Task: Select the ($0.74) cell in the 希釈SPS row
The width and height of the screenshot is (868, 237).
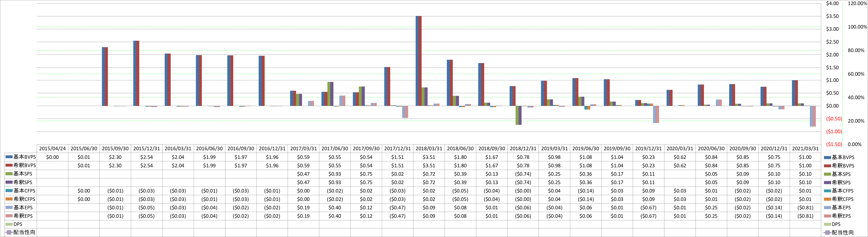Action: 523,182
